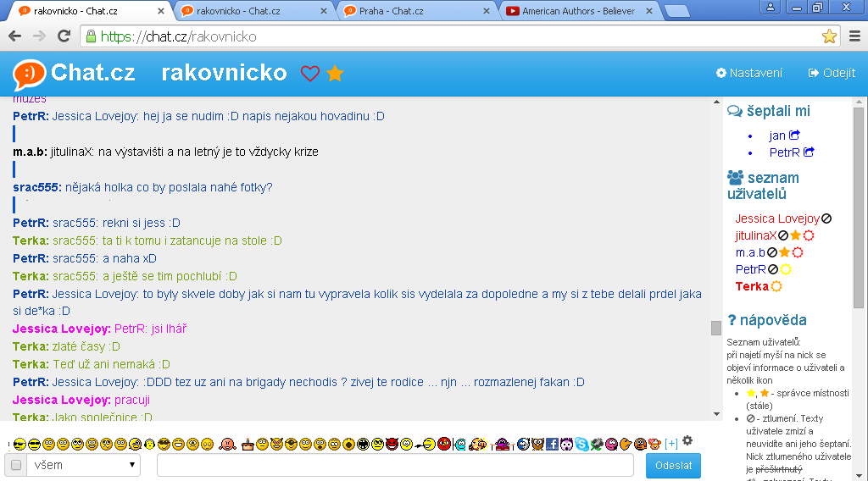Click srac555 nick asking about fotky
The height and width of the screenshot is (481, 868).
(x=37, y=187)
